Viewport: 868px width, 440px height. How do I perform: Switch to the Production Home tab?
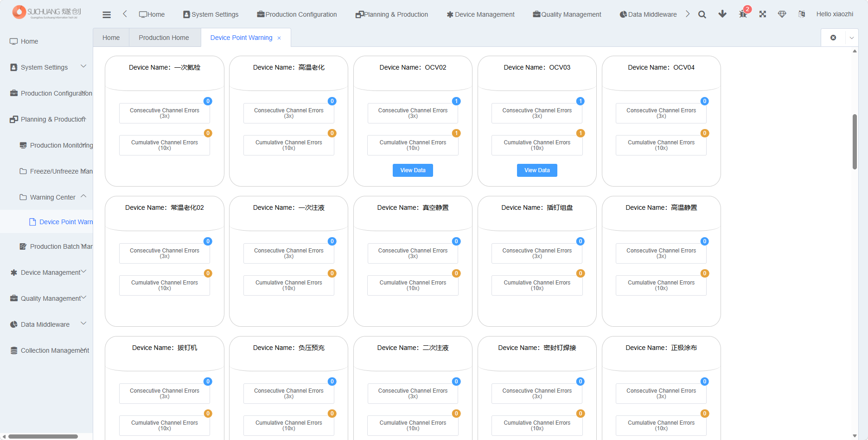click(164, 38)
